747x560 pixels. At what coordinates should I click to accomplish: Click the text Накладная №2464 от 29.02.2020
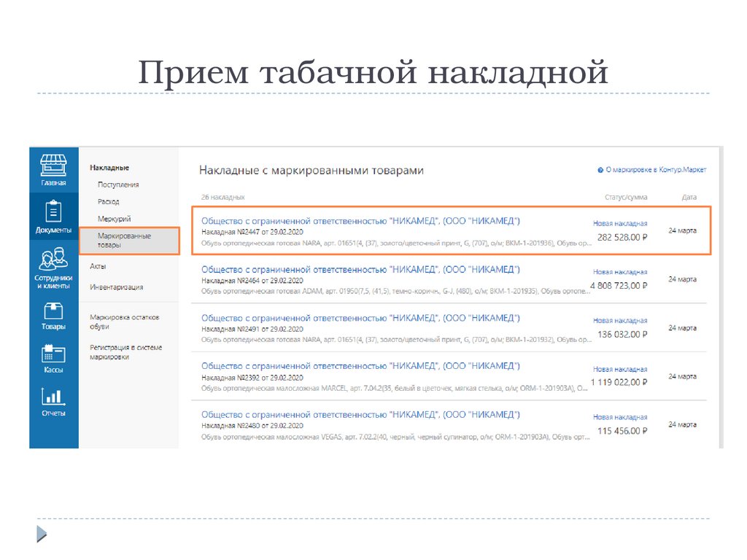click(x=252, y=281)
